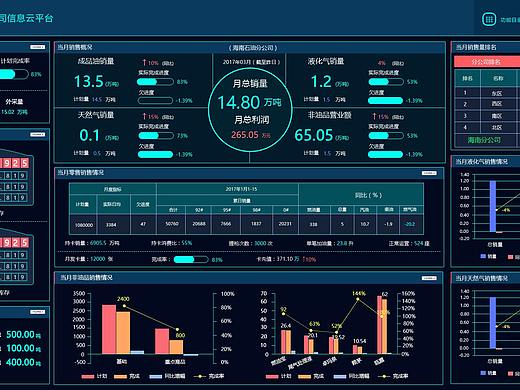Click the 500.00 value in the lower-left panel
520x390 pixels.
point(20,334)
